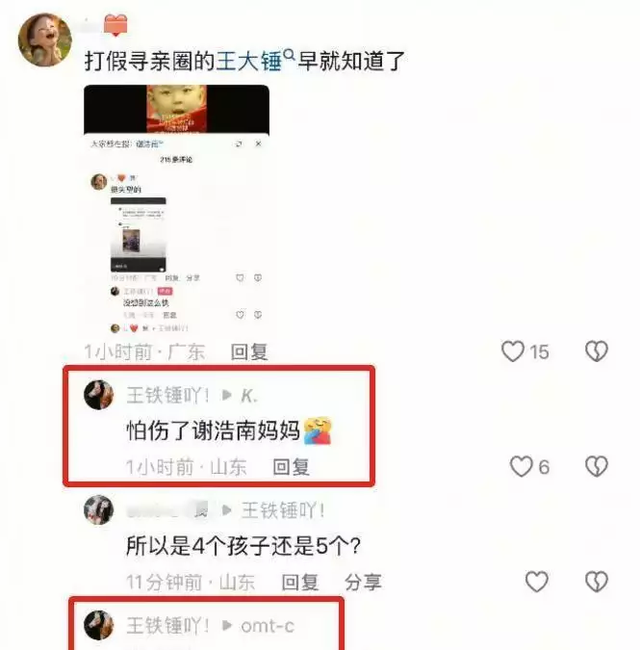Reply to the 11分钟前 comment
This screenshot has width=640, height=650.
[300, 582]
